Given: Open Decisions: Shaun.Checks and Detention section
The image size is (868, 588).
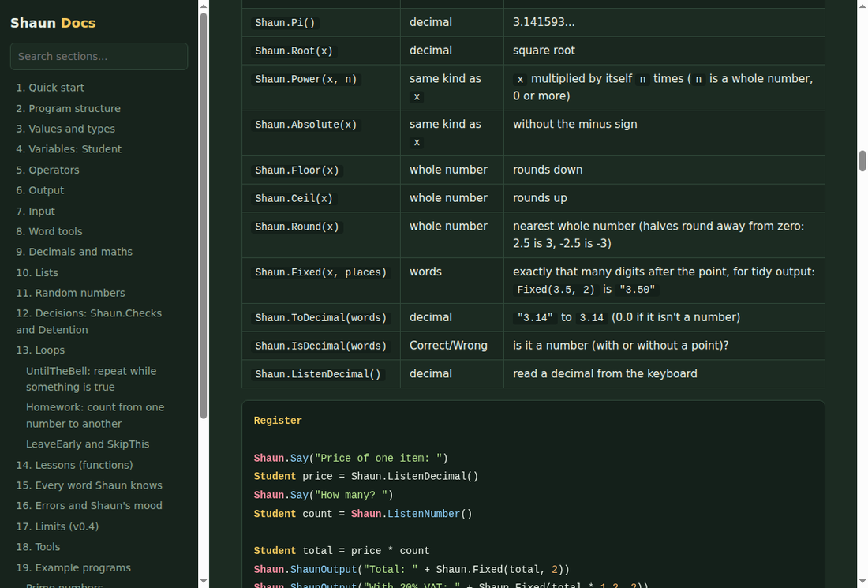Looking at the screenshot, I should 88,321.
